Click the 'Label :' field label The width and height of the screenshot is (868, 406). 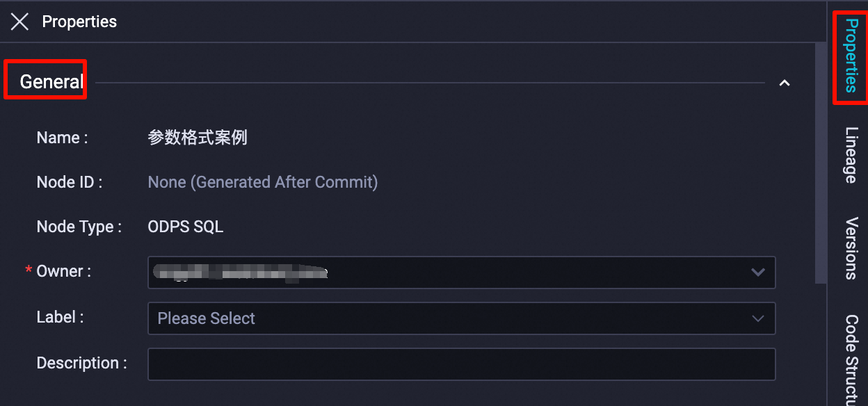(x=60, y=317)
